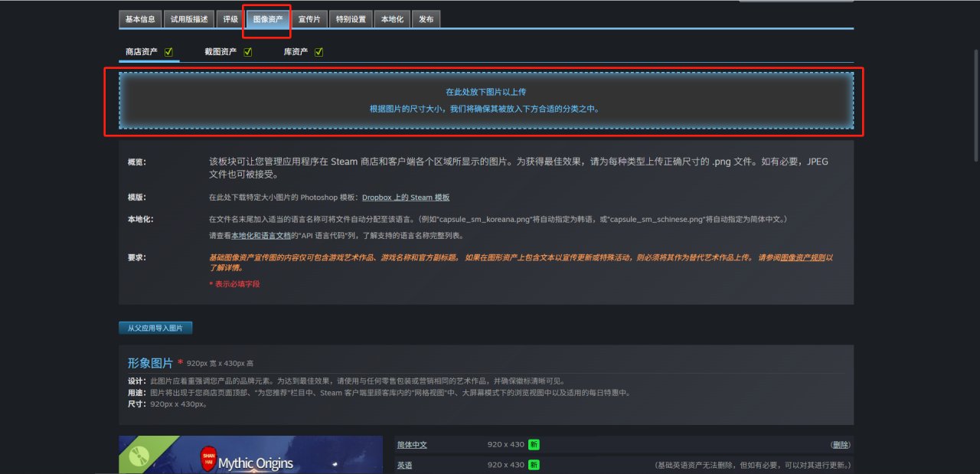Click the green checkmark beside 截图资产

[x=247, y=52]
